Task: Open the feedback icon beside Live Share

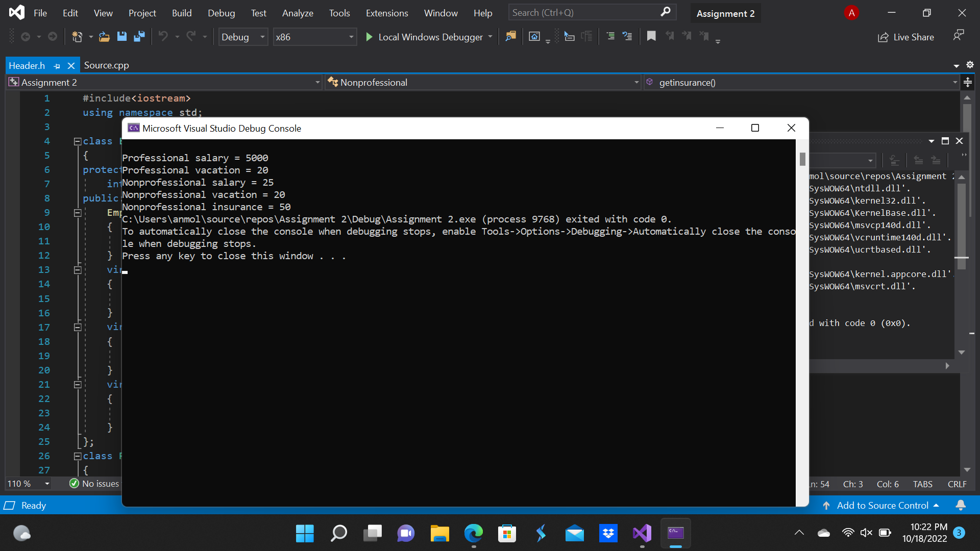Action: 959,36
